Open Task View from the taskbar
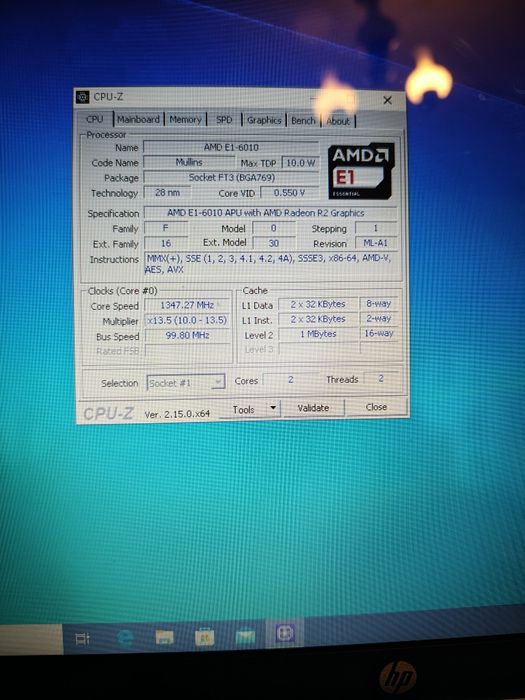Viewport: 525px width, 700px height. (83, 639)
